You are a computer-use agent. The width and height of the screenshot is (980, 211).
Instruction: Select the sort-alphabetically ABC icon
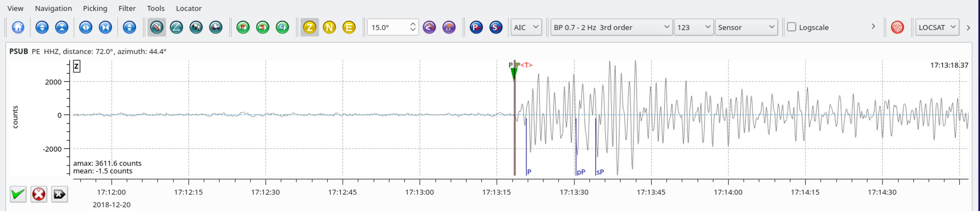(196, 27)
